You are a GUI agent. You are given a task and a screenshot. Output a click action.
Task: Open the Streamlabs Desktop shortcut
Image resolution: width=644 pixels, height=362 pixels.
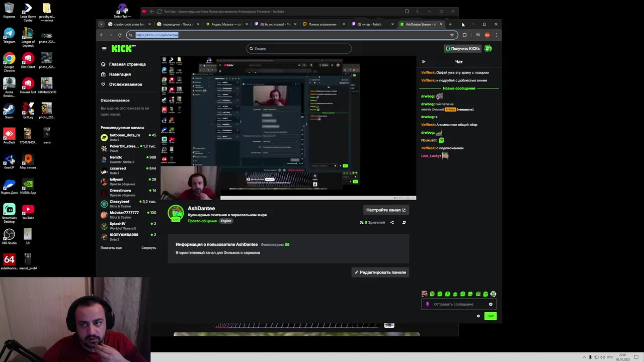pos(9,213)
